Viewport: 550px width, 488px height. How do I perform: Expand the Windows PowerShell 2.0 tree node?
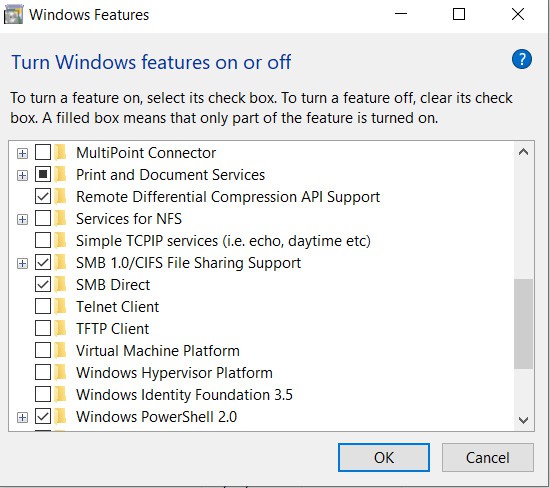click(22, 417)
